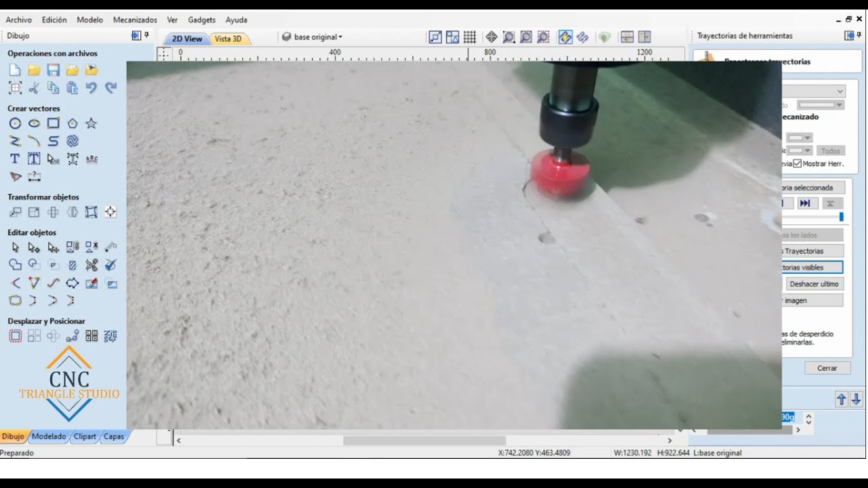Image resolution: width=868 pixels, height=488 pixels.
Task: Open the base original layer dropdown
Action: point(312,37)
